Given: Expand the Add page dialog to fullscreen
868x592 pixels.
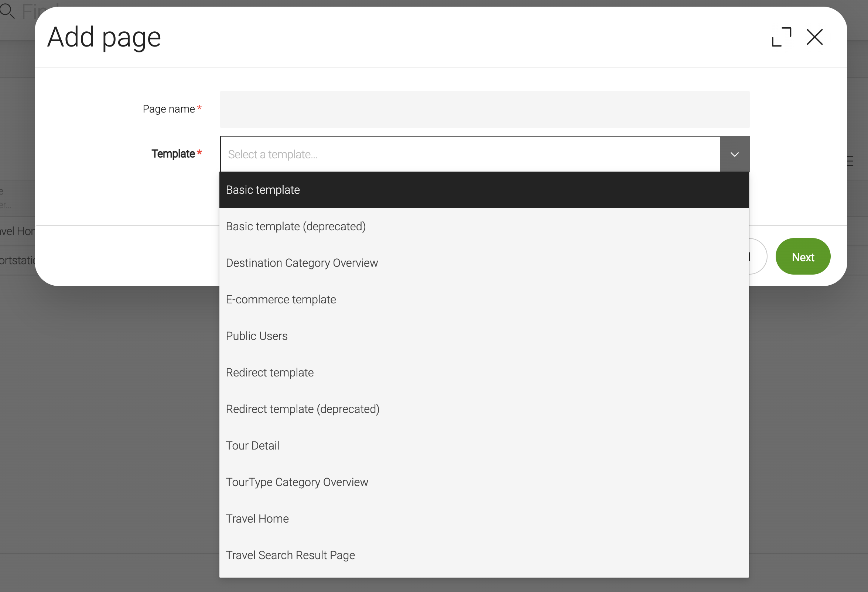Looking at the screenshot, I should click(781, 37).
